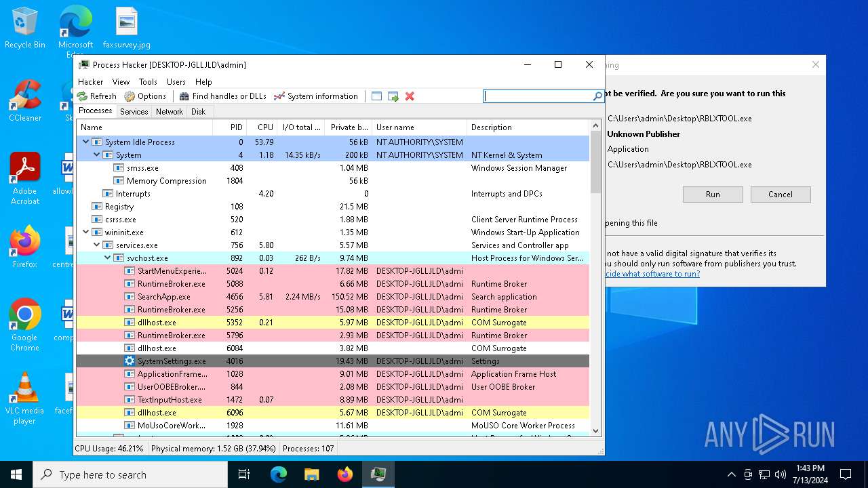Image resolution: width=868 pixels, height=488 pixels.
Task: Click the search magnifier icon
Action: coord(597,96)
